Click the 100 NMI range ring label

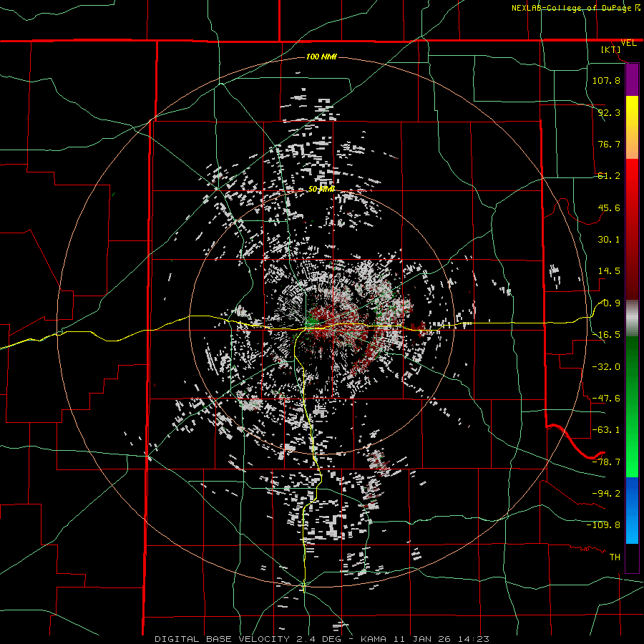tap(321, 57)
